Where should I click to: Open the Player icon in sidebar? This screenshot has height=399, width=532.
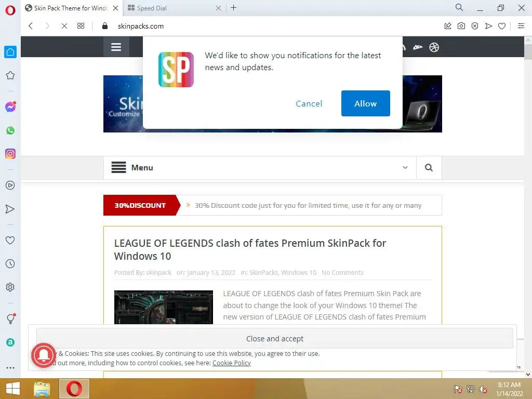click(x=10, y=185)
